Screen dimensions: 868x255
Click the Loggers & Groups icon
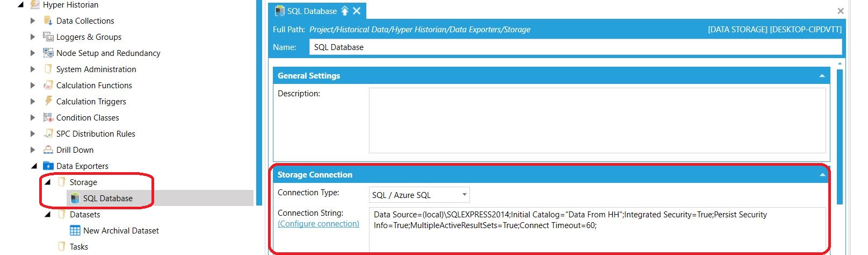(48, 37)
